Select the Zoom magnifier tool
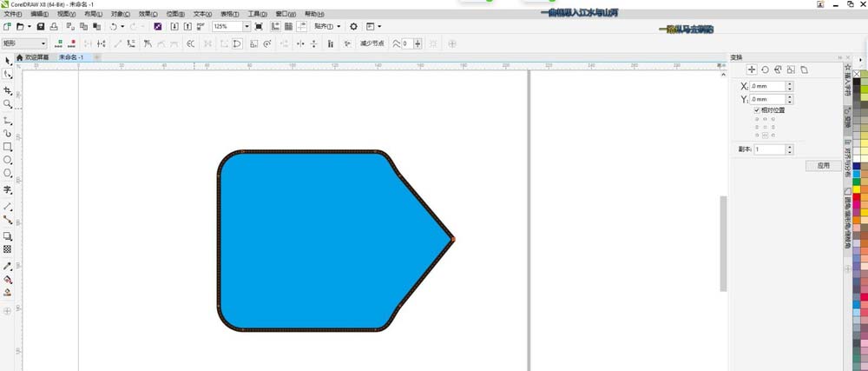Viewport: 868px width, 371px height. pyautogui.click(x=7, y=103)
